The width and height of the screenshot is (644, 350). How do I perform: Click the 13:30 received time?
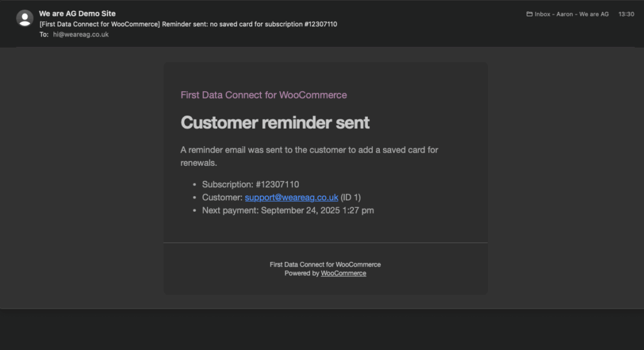click(x=626, y=14)
